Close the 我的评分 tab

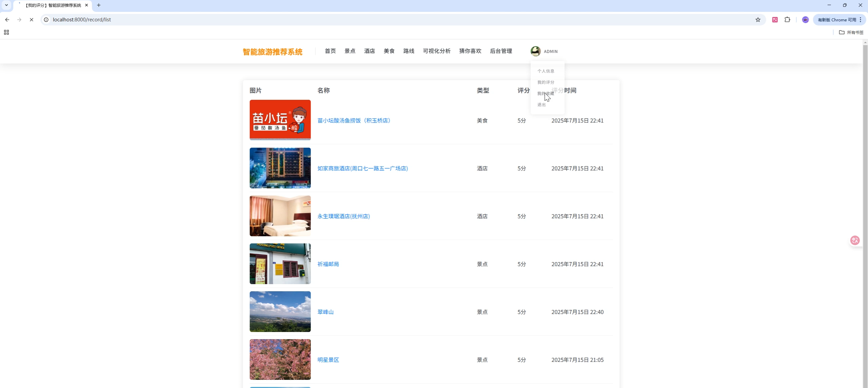(86, 5)
